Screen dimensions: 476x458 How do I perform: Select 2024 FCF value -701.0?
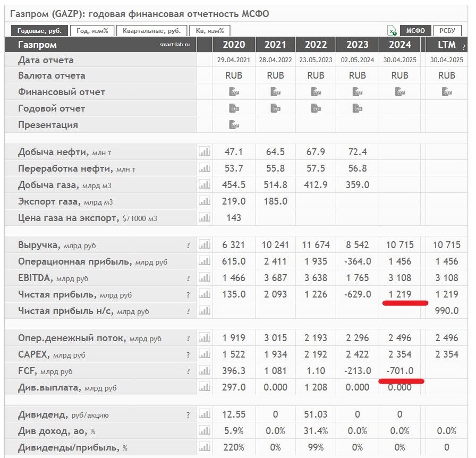coord(400,370)
